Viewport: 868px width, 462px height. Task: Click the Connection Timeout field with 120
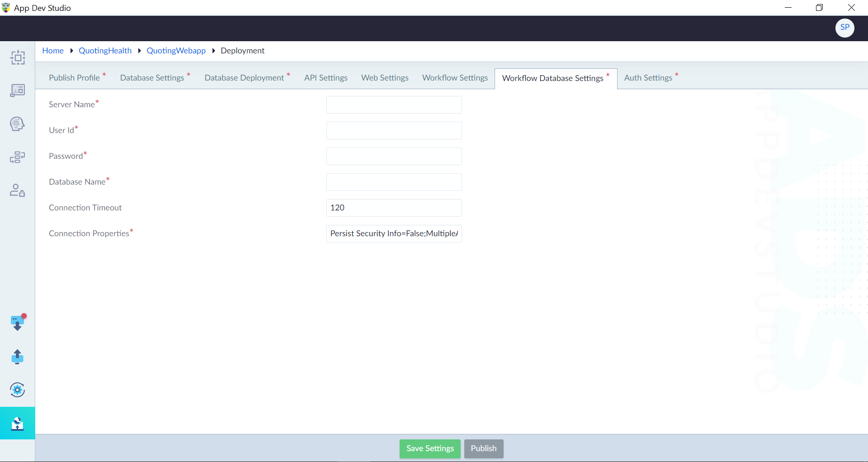tap(394, 208)
